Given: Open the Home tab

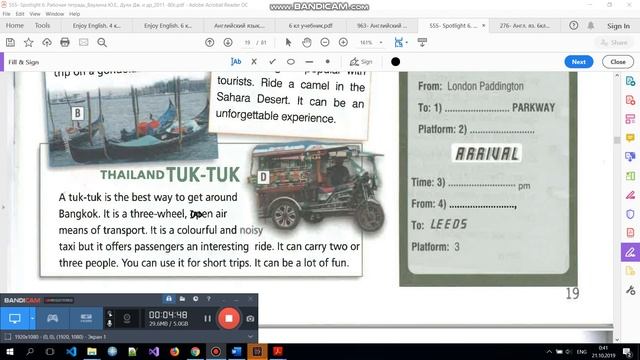Looking at the screenshot, I should (15, 25).
